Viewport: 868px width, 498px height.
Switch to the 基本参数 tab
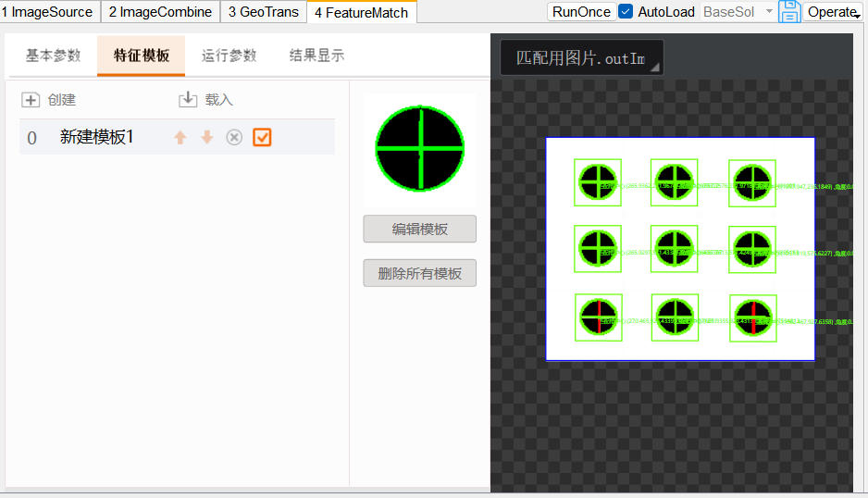click(x=53, y=56)
